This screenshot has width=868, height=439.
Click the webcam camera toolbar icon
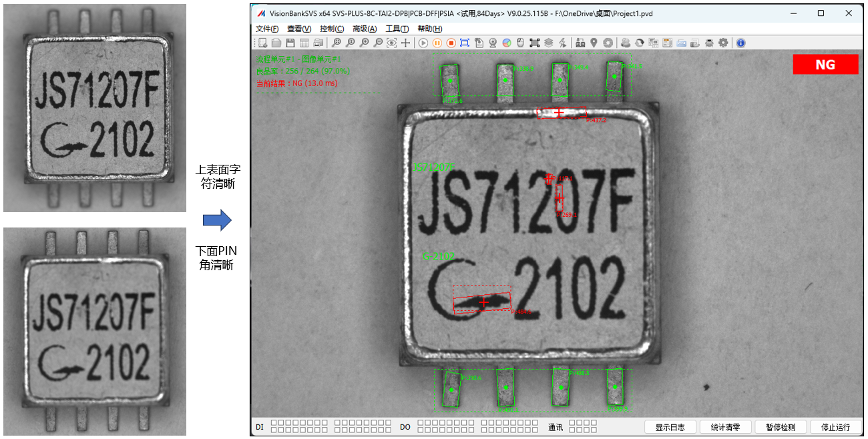(493, 43)
